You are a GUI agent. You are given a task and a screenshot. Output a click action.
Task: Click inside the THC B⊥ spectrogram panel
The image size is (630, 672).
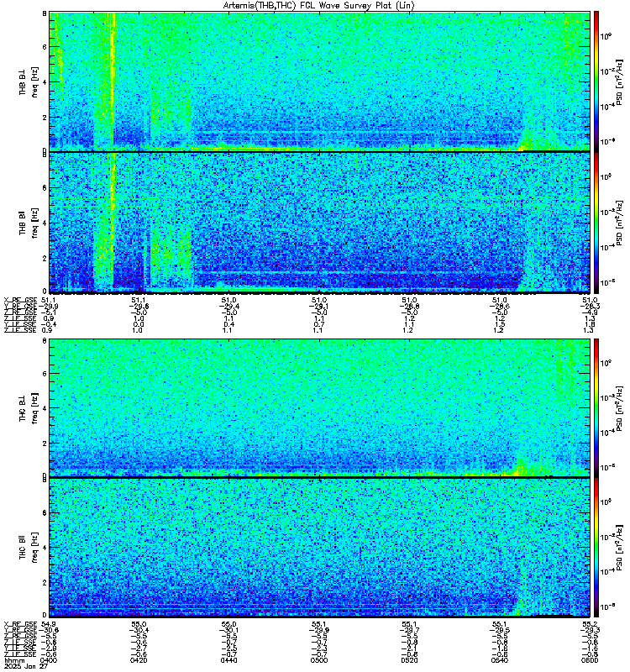tap(319, 407)
